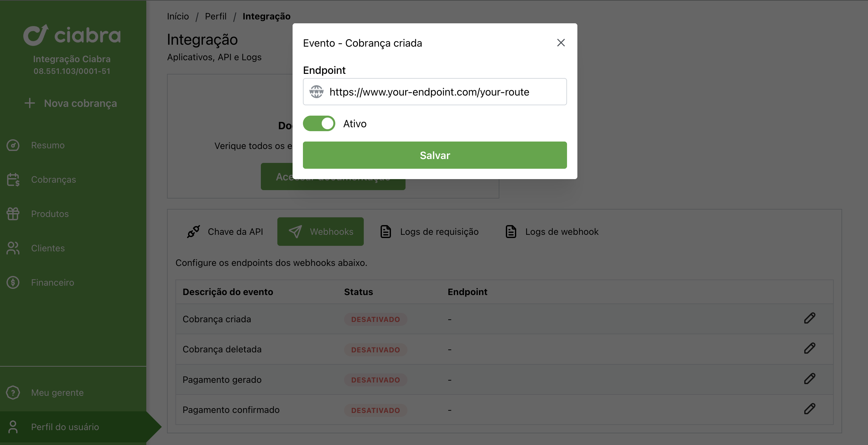Open Clientes in sidebar
This screenshot has height=445, width=868.
point(48,248)
